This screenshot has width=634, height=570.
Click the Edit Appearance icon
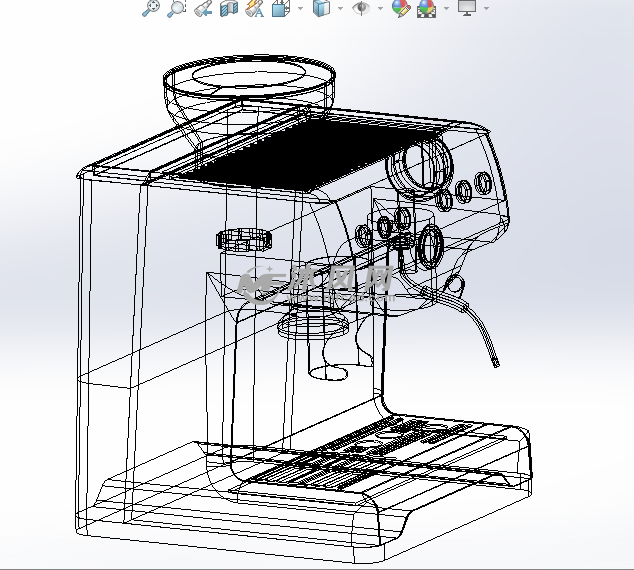click(401, 8)
